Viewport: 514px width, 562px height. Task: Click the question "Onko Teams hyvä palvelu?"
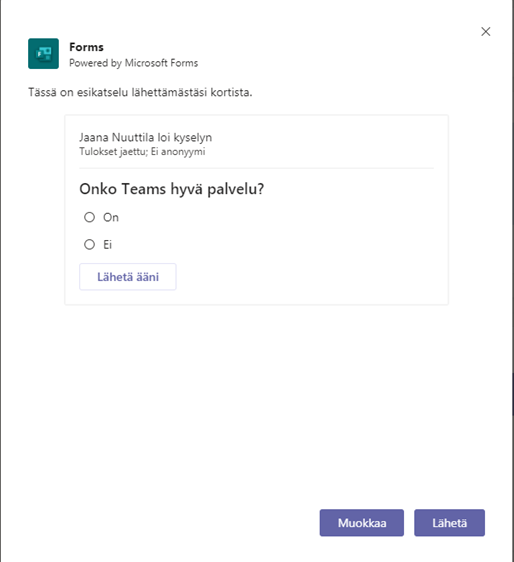172,189
